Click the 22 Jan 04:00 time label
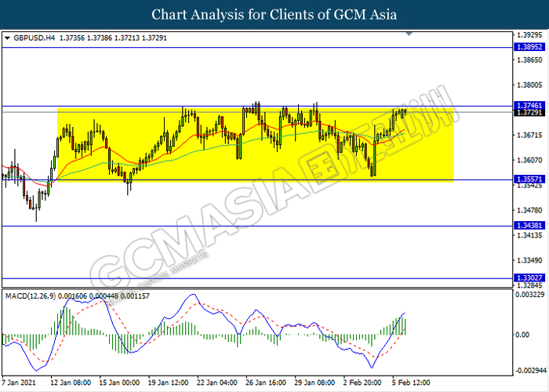 [217, 383]
